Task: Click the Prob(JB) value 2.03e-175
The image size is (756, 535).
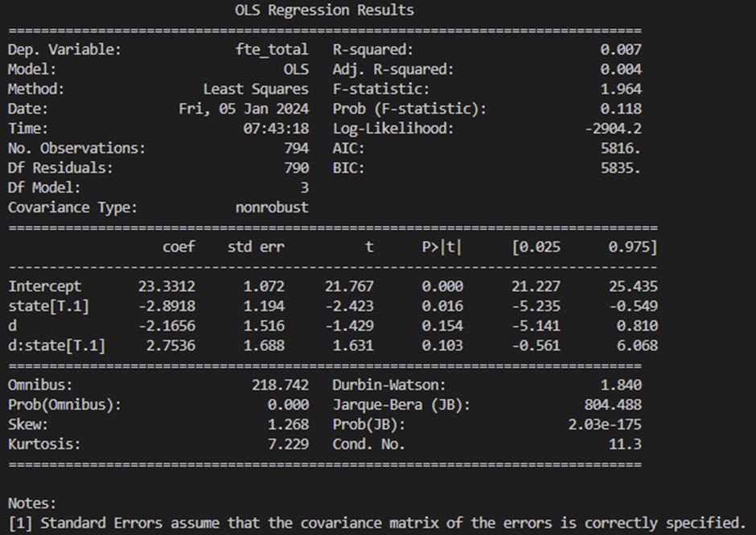Action: click(605, 425)
